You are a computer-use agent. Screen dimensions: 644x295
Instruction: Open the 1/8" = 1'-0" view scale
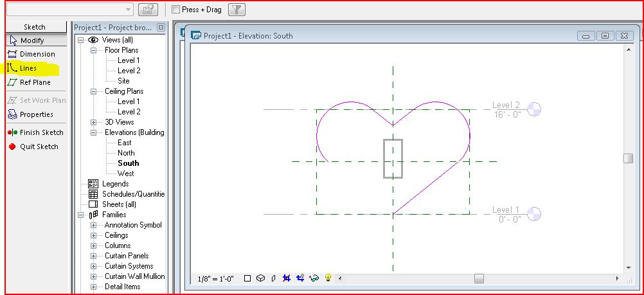click(x=215, y=278)
